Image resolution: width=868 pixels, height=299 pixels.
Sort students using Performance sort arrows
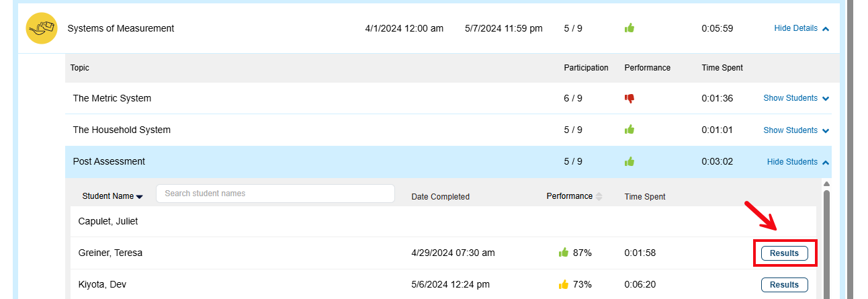[599, 196]
